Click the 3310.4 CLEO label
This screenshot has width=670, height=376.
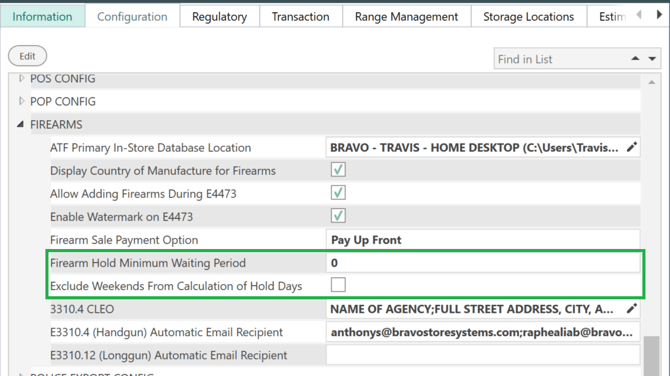[82, 309]
